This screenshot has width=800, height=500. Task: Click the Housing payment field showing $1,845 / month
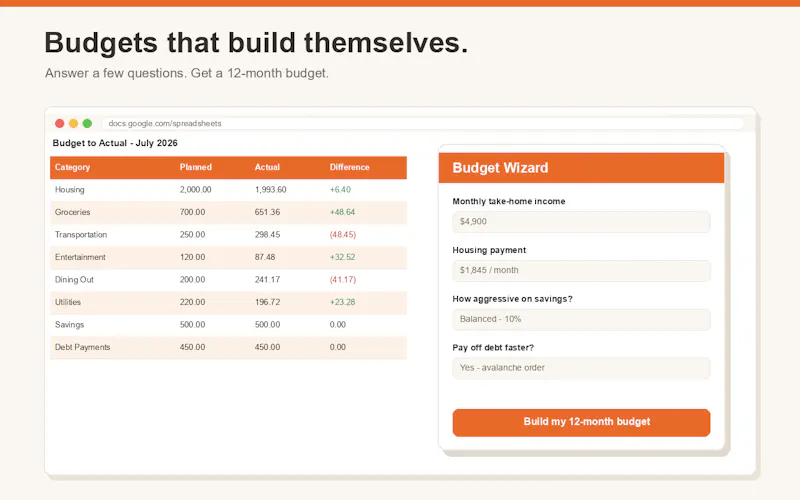[581, 270]
